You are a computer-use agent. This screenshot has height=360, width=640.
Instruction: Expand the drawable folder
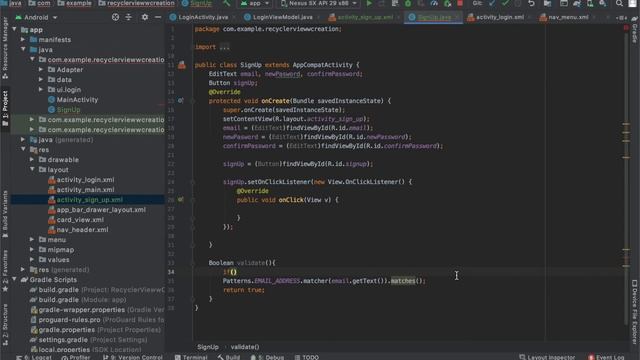(32, 160)
